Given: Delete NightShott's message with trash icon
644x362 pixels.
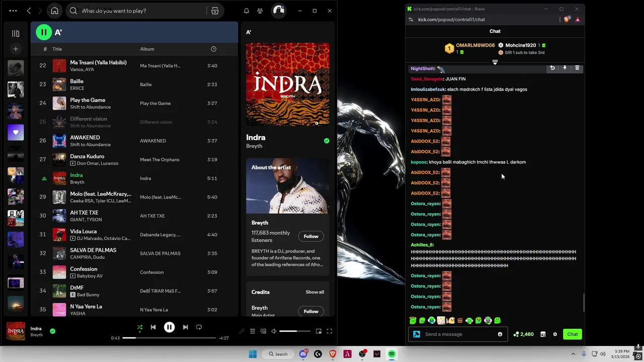Looking at the screenshot, I should click(x=577, y=68).
